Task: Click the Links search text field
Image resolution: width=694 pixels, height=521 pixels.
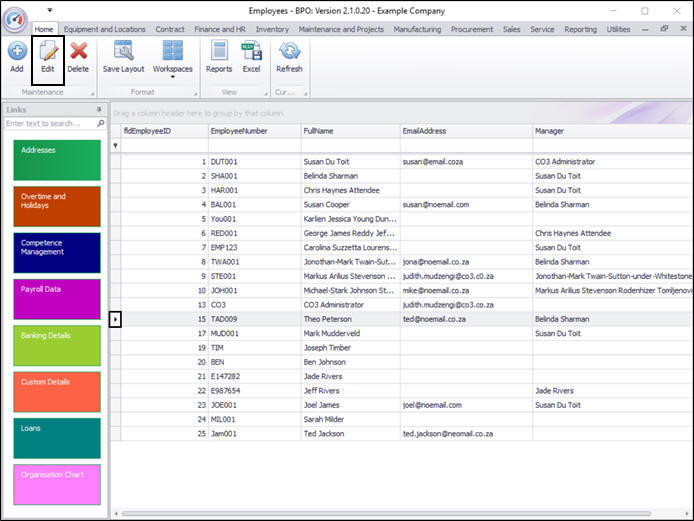Action: (x=50, y=123)
